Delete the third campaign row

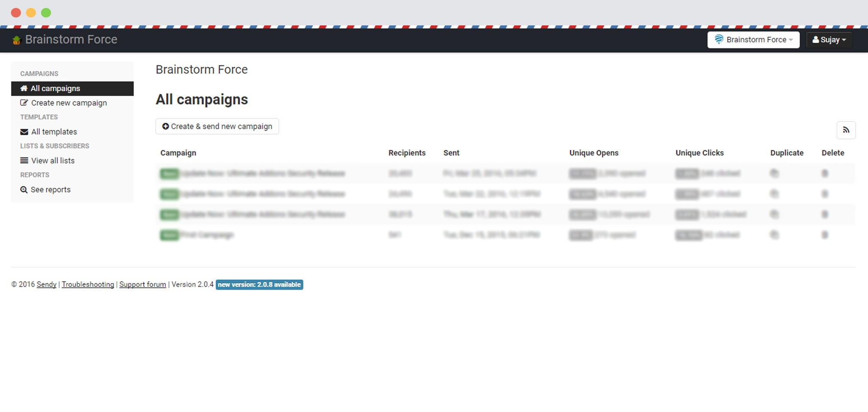point(825,214)
